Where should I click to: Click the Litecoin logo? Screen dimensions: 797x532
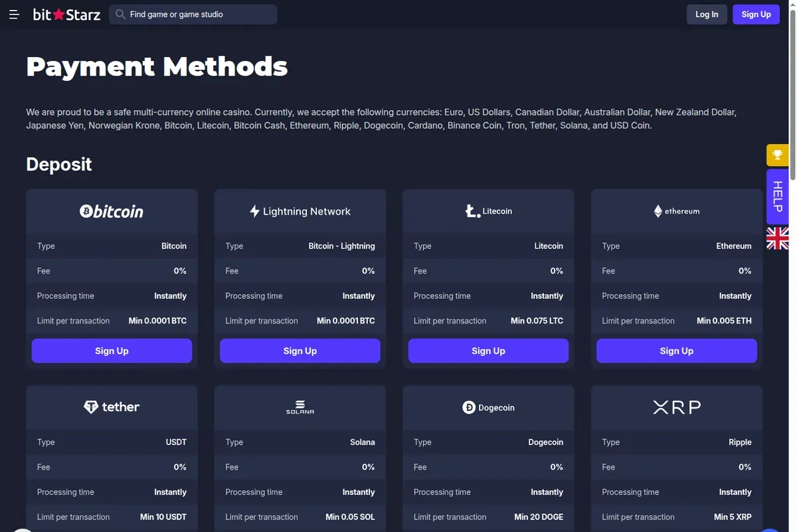[x=488, y=211]
